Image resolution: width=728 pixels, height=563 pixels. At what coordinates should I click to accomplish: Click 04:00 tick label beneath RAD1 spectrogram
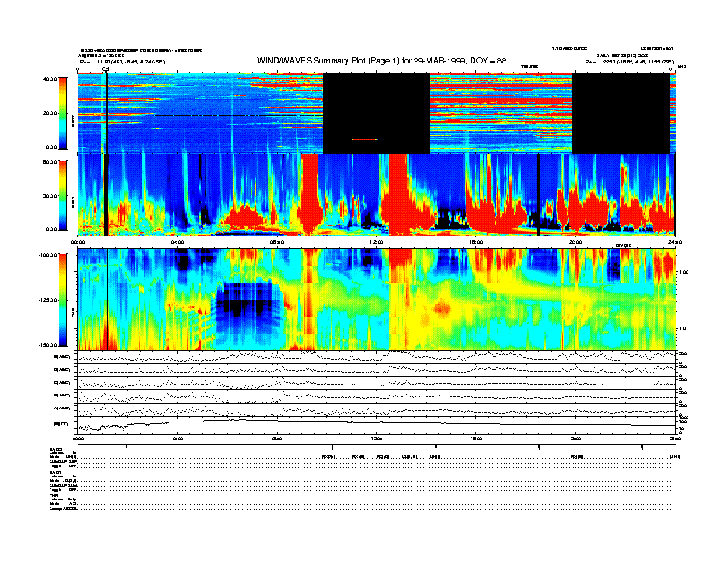pyautogui.click(x=177, y=242)
